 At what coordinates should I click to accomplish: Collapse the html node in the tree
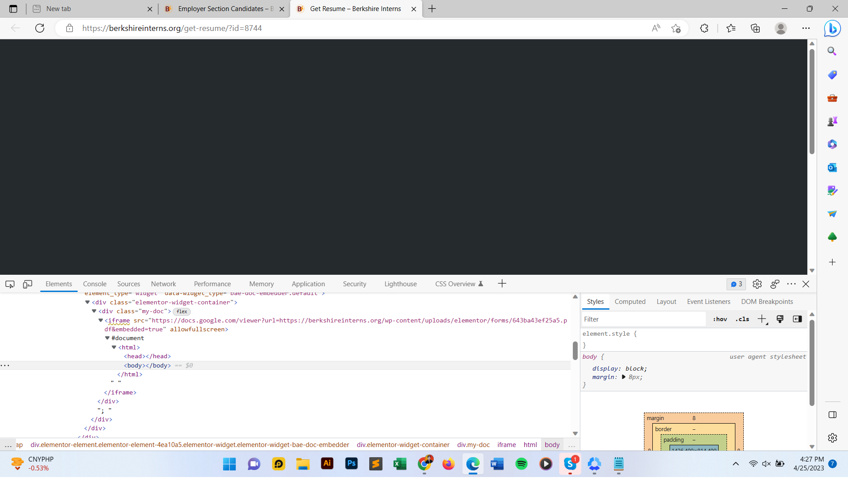click(x=114, y=347)
